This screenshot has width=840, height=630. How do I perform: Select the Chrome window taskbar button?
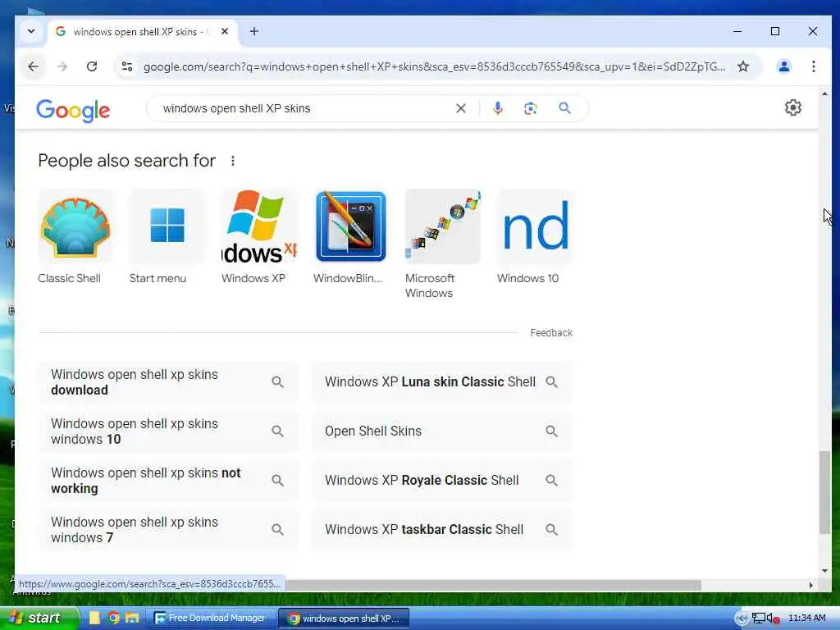point(344,619)
